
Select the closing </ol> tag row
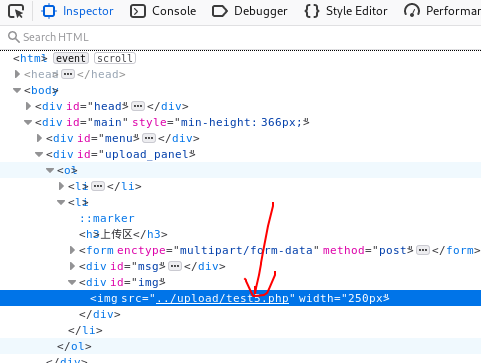pyautogui.click(x=240, y=346)
